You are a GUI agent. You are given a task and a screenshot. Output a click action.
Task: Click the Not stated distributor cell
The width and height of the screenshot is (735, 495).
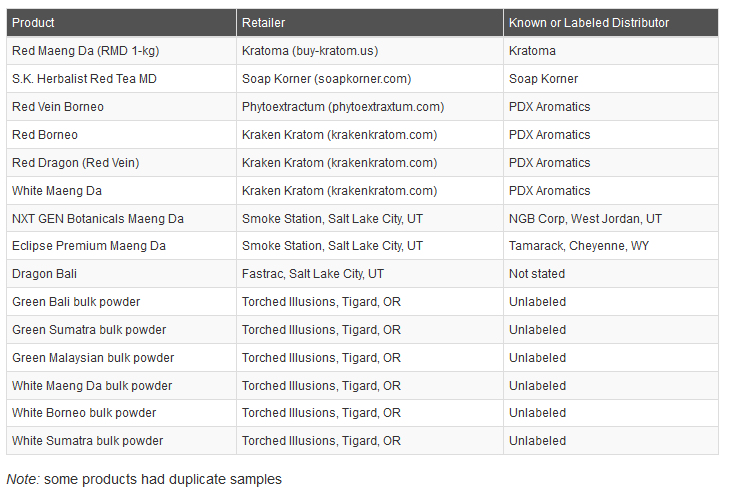click(x=537, y=274)
